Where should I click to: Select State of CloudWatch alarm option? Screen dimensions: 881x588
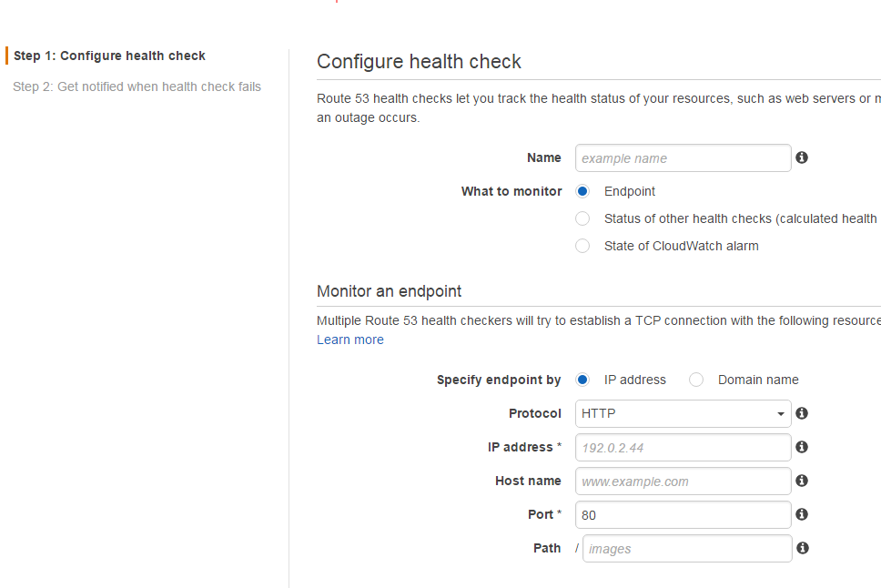point(582,246)
